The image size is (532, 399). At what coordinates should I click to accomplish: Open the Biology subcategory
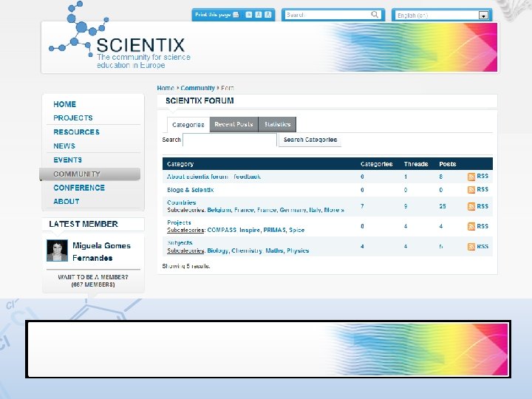(218, 250)
